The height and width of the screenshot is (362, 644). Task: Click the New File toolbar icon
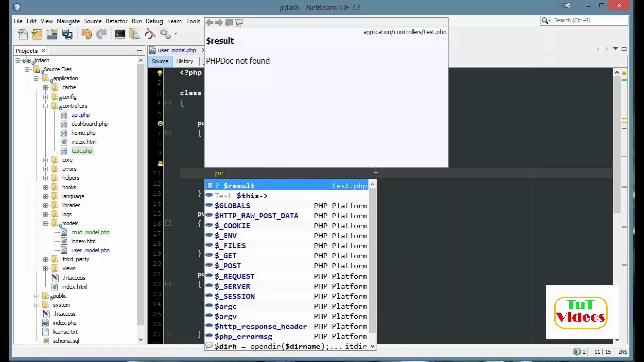23,34
